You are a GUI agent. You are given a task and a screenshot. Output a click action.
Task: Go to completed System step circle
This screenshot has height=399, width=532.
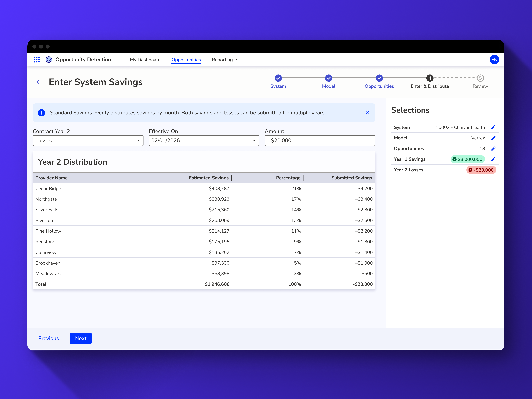point(278,78)
